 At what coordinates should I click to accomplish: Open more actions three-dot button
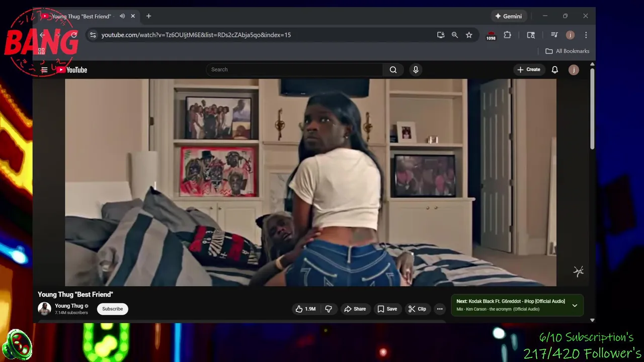(x=440, y=309)
